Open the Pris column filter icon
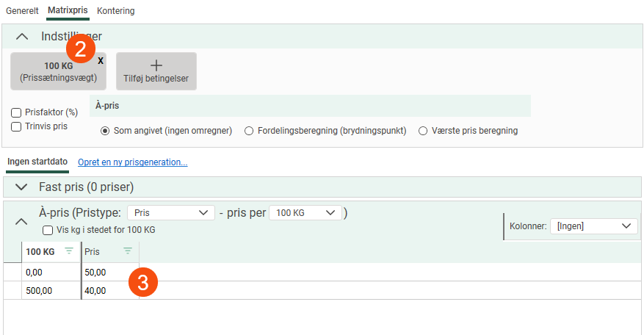644x335 pixels. point(128,251)
